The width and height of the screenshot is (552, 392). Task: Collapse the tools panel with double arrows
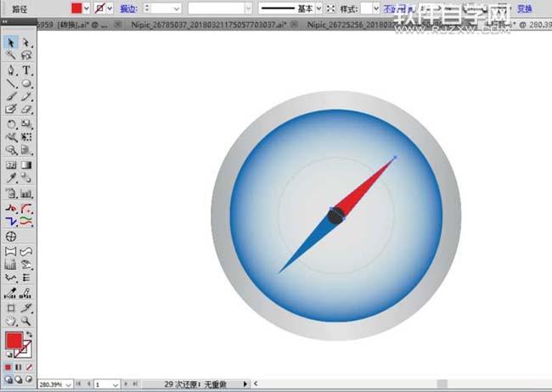point(5,22)
